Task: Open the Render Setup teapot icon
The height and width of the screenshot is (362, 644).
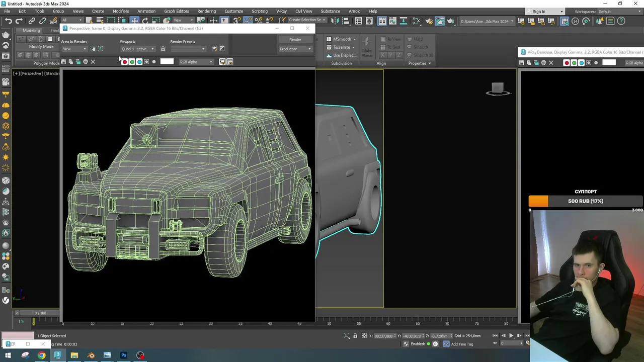Action: (x=429, y=21)
